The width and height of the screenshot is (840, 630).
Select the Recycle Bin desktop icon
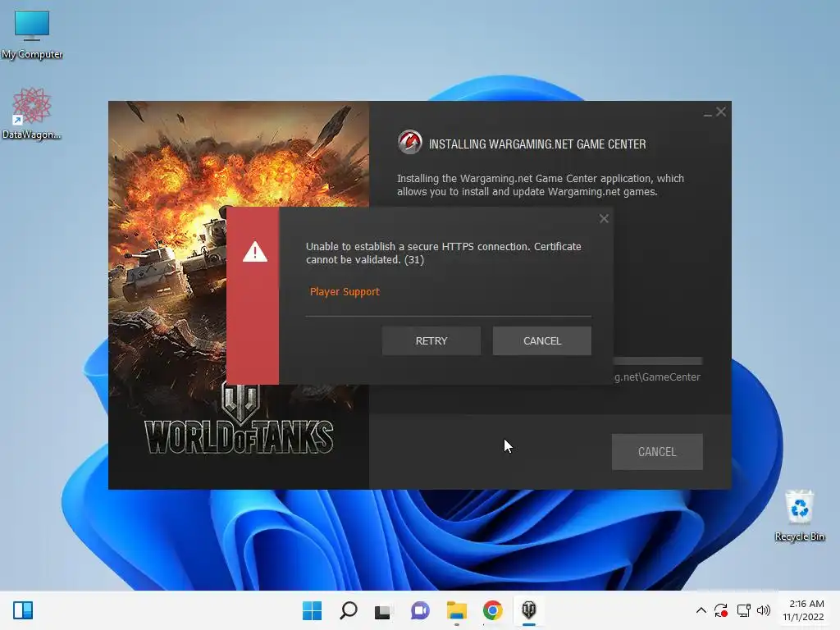point(799,516)
